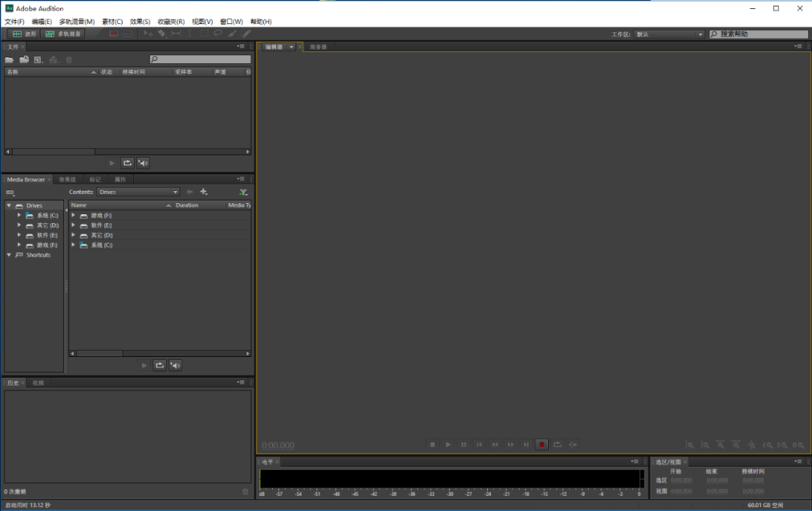
Task: Toggle auto-play in Media Browser
Action: [175, 365]
